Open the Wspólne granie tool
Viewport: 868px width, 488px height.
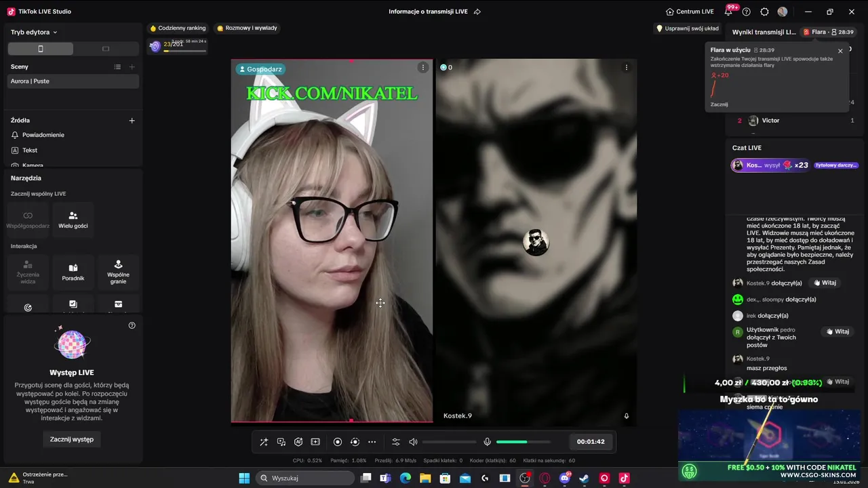coord(118,272)
